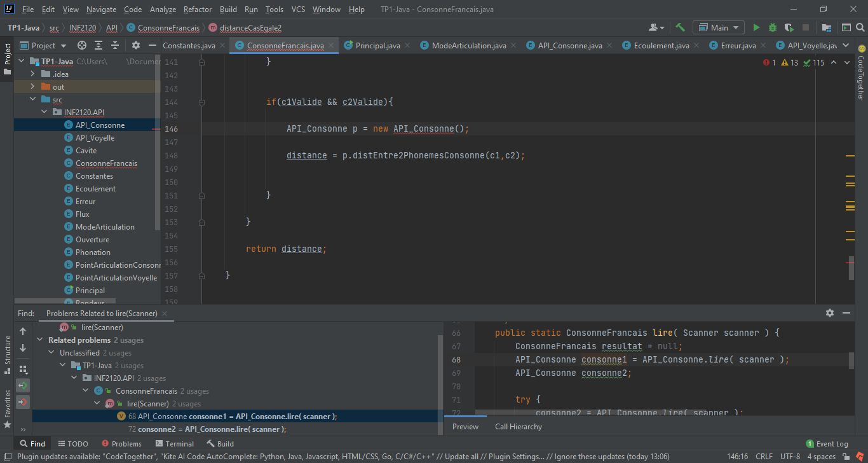868x463 pixels.
Task: Expand the .idea folder
Action: [32, 75]
